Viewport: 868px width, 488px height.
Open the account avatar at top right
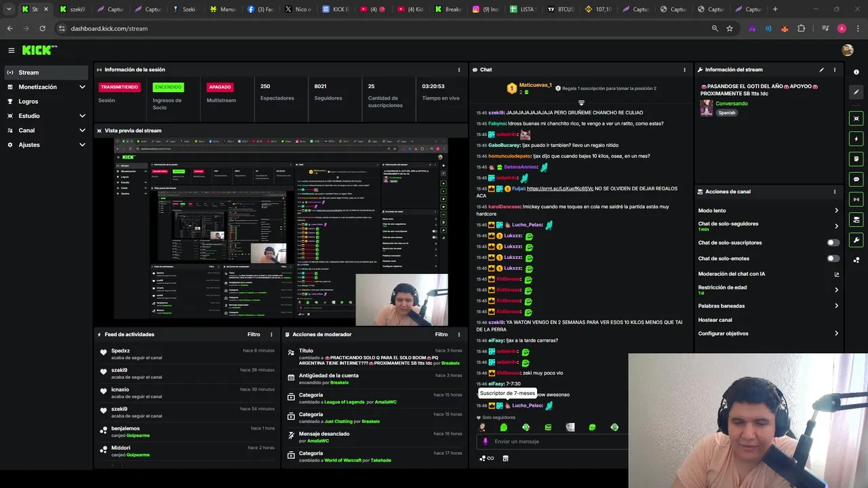coord(847,50)
